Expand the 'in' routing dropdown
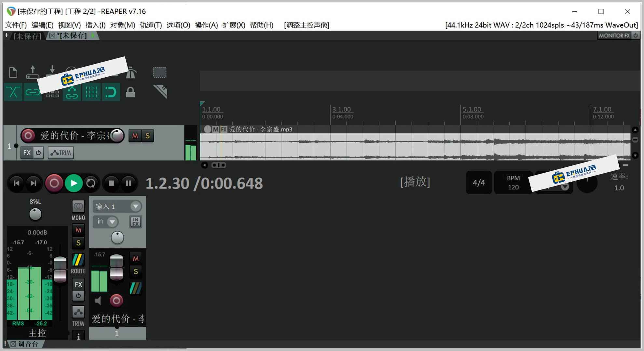Image resolution: width=644 pixels, height=351 pixels. (x=113, y=222)
